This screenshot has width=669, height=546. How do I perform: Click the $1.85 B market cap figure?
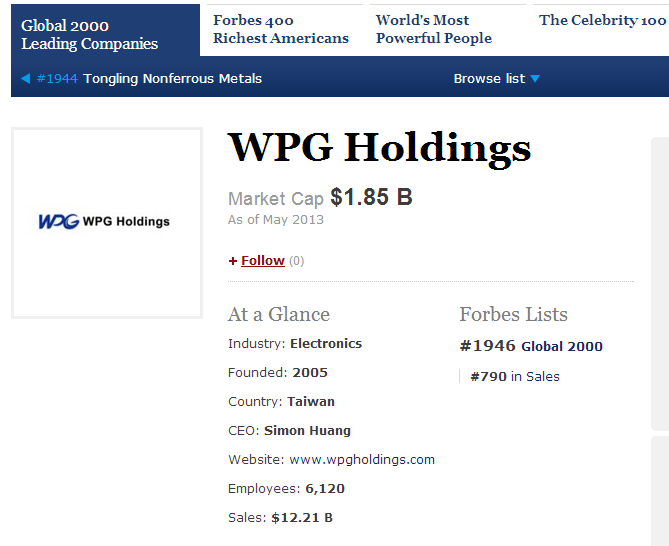pos(371,198)
